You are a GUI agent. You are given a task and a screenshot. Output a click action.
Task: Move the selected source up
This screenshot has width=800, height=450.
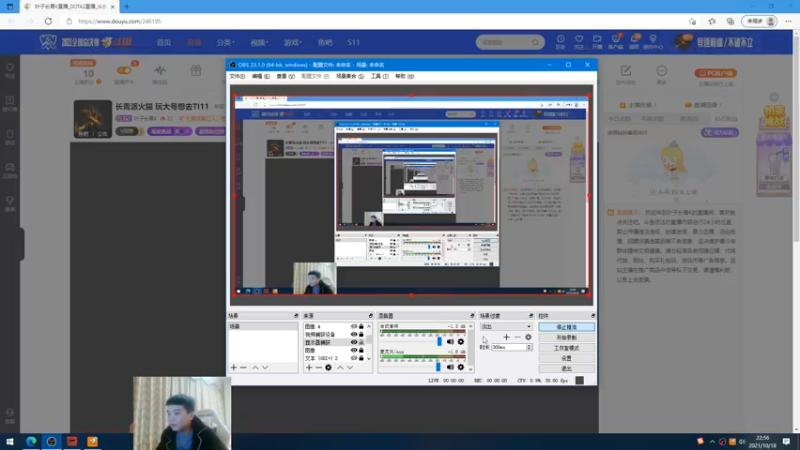tap(340, 367)
